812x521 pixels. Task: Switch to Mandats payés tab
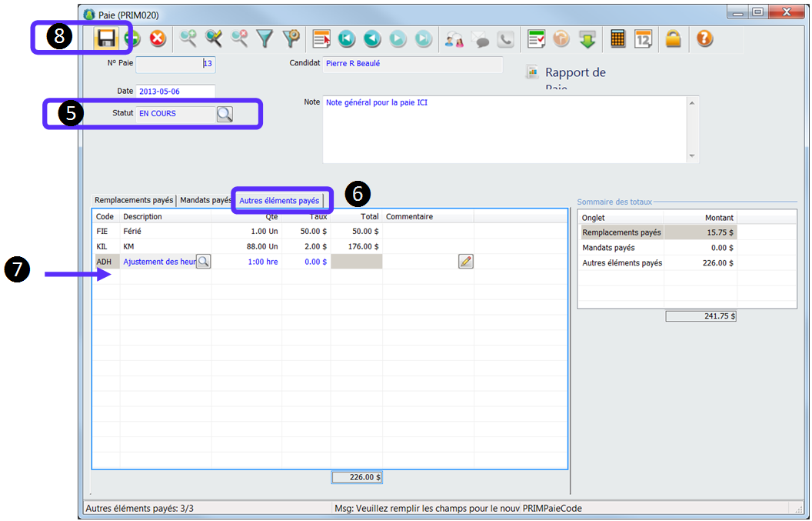205,200
